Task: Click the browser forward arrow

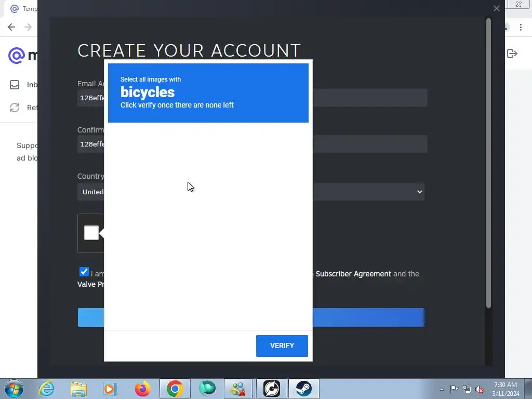Action: [28, 27]
